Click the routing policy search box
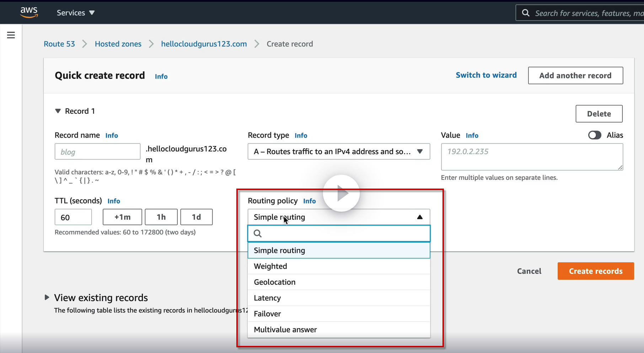644x353 pixels. 339,233
